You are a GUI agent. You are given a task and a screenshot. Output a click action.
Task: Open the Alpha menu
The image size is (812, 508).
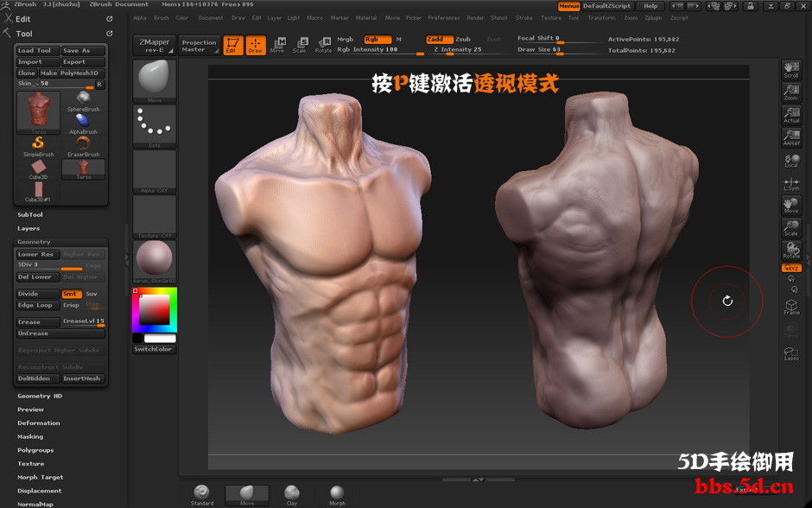tap(140, 18)
